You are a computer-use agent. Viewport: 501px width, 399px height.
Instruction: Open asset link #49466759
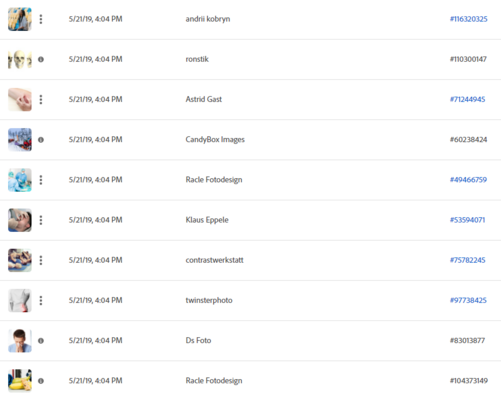point(468,180)
